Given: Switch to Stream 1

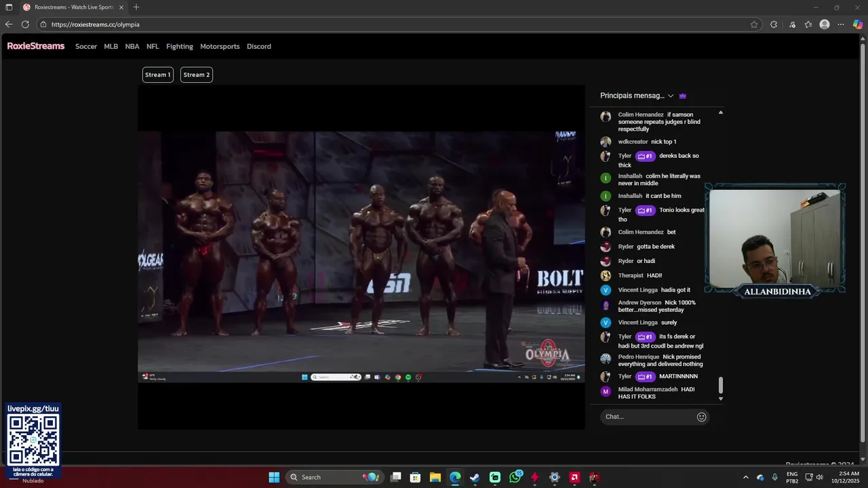Looking at the screenshot, I should pyautogui.click(x=157, y=75).
